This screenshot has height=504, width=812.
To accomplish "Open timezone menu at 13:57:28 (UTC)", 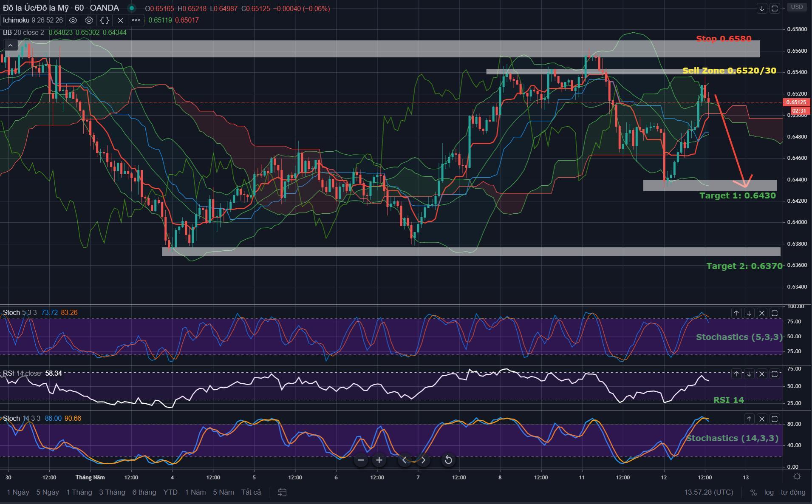I will click(x=709, y=492).
